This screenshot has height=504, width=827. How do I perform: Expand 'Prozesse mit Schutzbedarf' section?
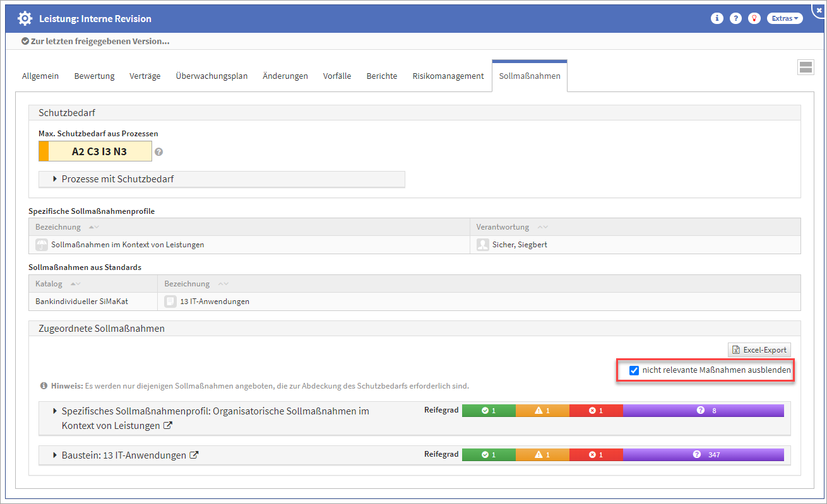click(117, 179)
